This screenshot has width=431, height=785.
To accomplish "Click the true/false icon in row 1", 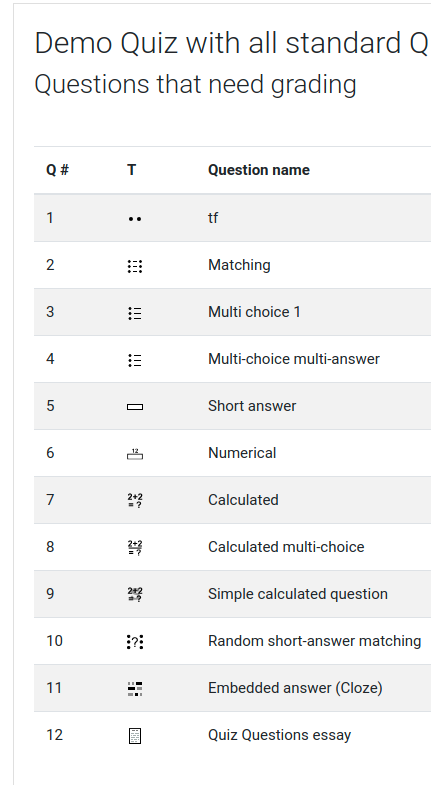I will [135, 219].
